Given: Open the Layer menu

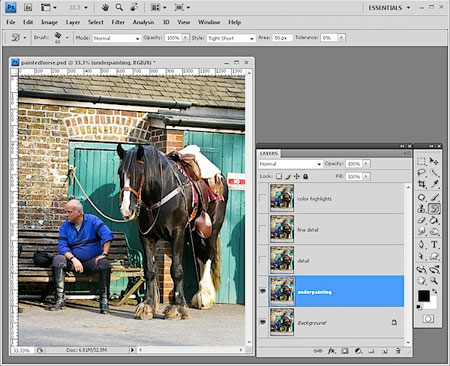Looking at the screenshot, I should (x=73, y=22).
